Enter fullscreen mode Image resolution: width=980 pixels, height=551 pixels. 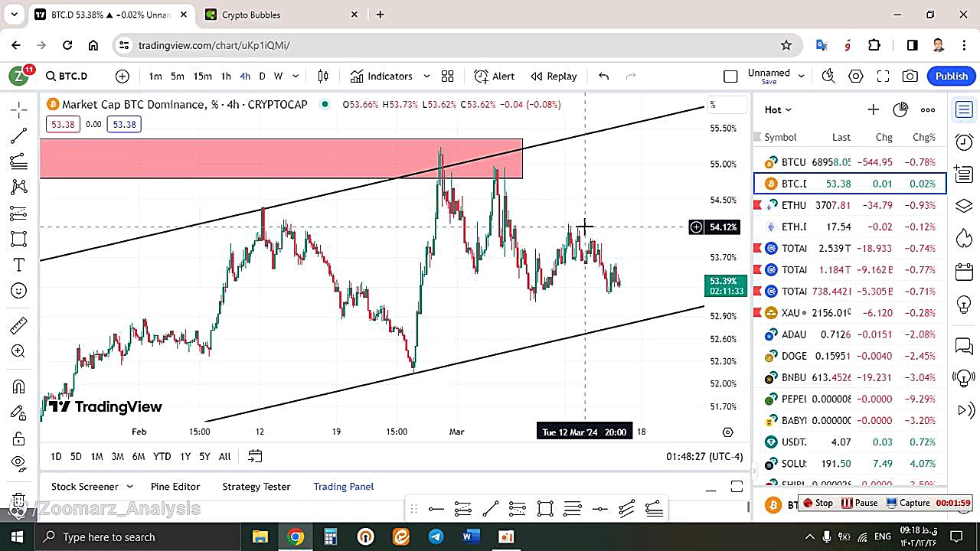point(883,76)
